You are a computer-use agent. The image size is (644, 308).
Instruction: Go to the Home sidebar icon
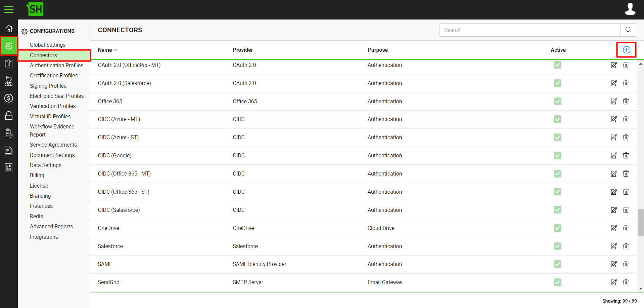click(x=9, y=29)
